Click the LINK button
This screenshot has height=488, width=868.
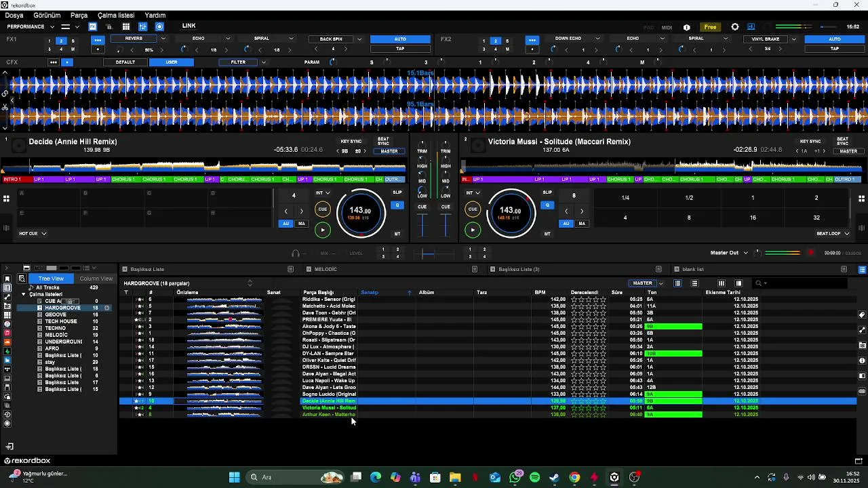pos(189,26)
